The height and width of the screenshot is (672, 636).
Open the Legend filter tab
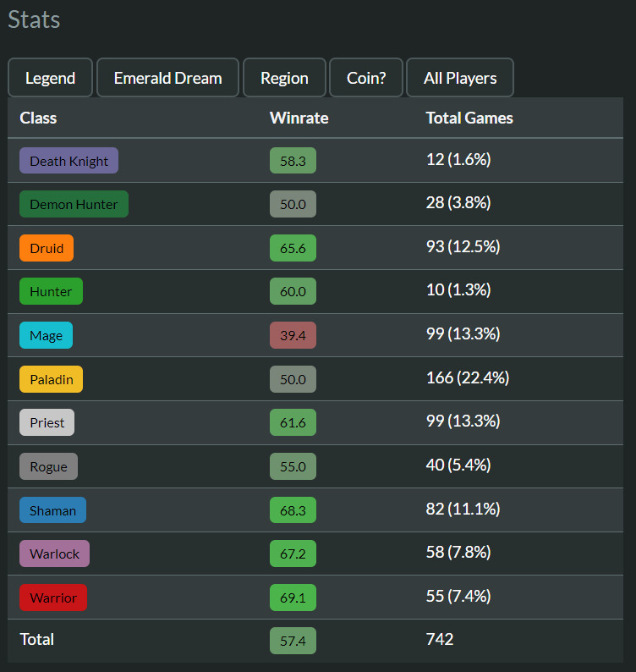pyautogui.click(x=50, y=78)
